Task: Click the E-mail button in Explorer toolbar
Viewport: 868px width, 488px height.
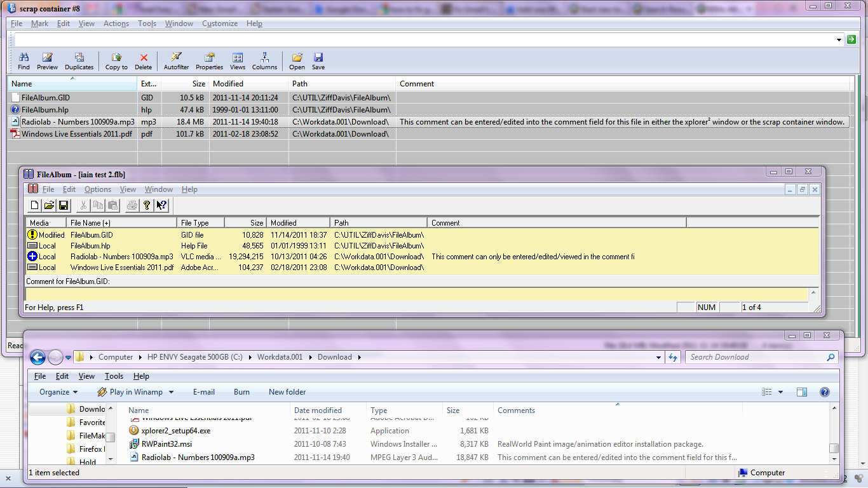Action: (204, 392)
